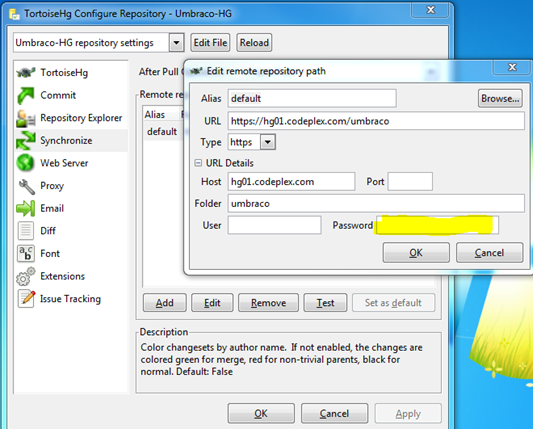Click OK in Configure Repository window

(261, 413)
